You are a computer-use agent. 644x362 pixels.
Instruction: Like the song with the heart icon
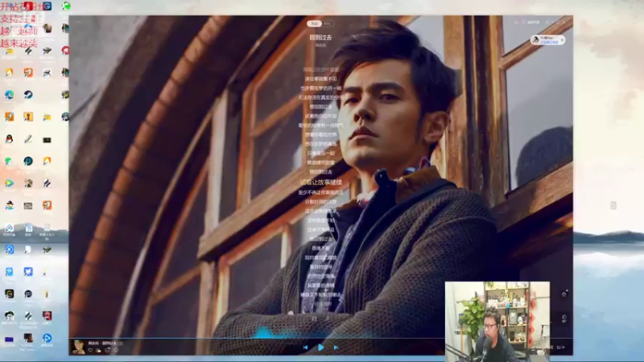click(x=90, y=350)
